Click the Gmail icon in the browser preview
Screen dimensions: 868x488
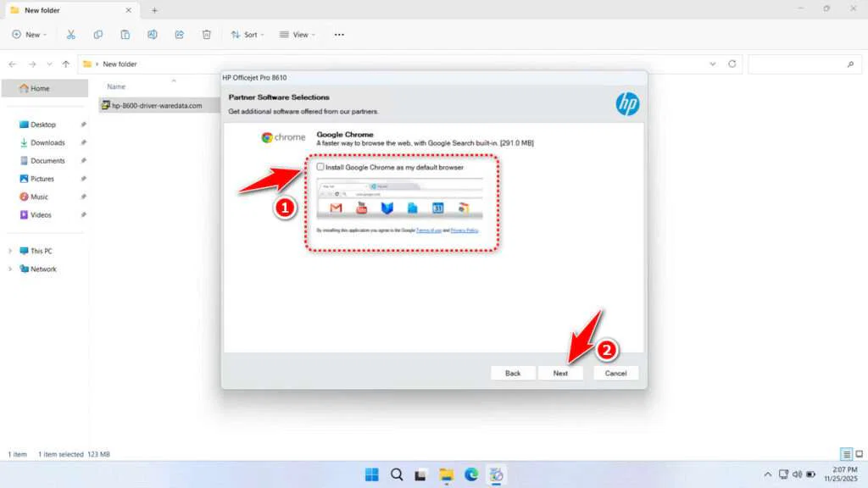336,206
